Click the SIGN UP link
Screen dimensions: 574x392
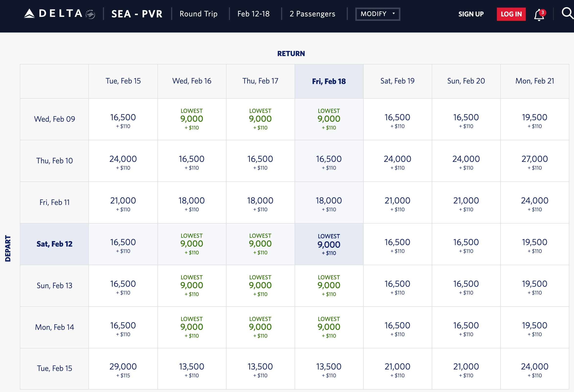(471, 14)
